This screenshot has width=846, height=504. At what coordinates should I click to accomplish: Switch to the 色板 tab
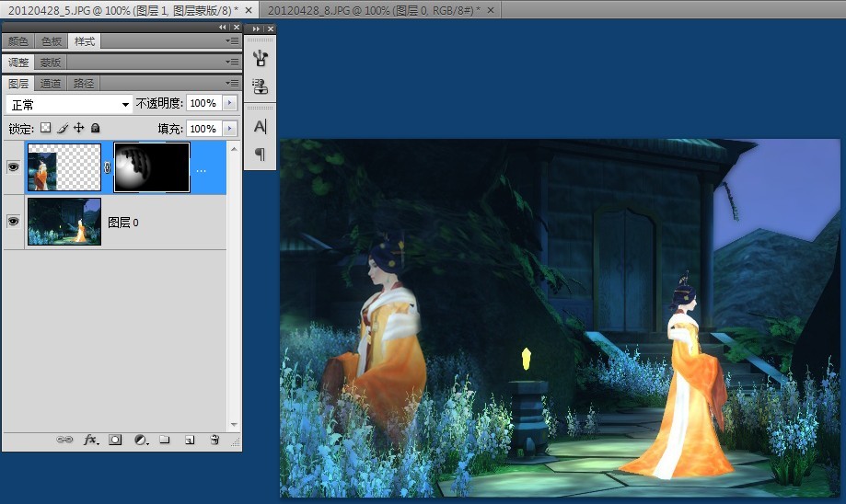(x=52, y=41)
